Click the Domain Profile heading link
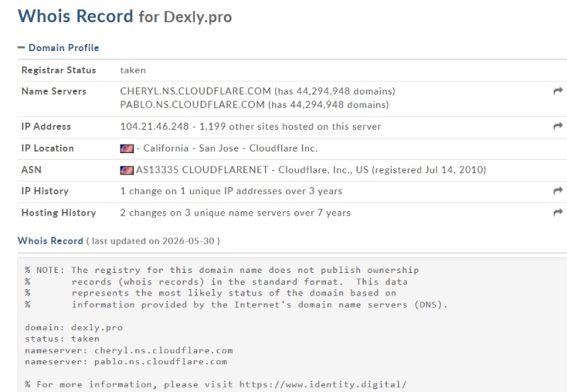 click(x=64, y=47)
